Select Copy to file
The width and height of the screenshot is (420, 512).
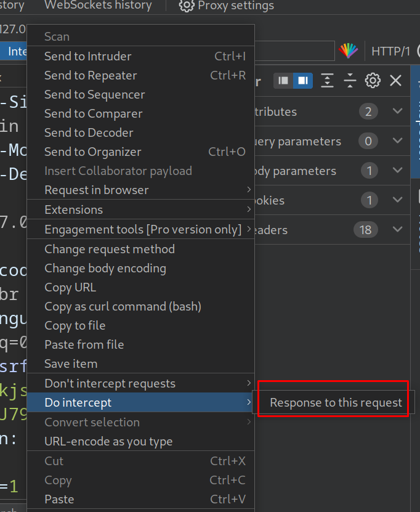pyautogui.click(x=140, y=325)
